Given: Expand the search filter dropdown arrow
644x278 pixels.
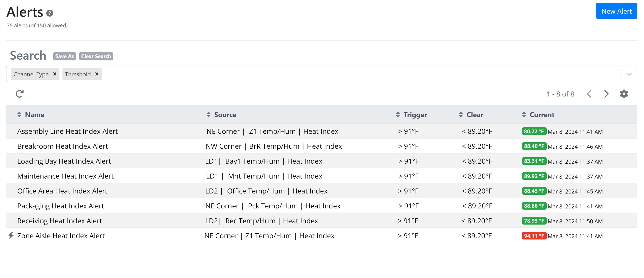Looking at the screenshot, I should point(629,74).
